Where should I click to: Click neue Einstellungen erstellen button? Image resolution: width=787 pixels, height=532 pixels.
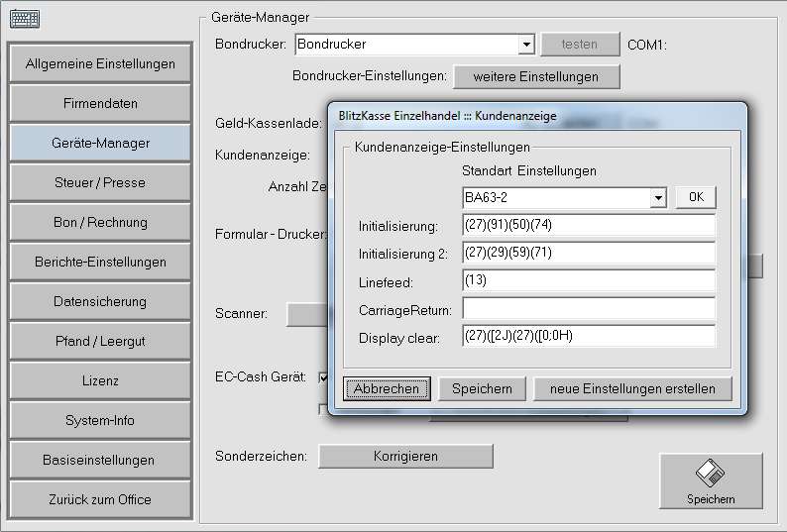click(632, 389)
